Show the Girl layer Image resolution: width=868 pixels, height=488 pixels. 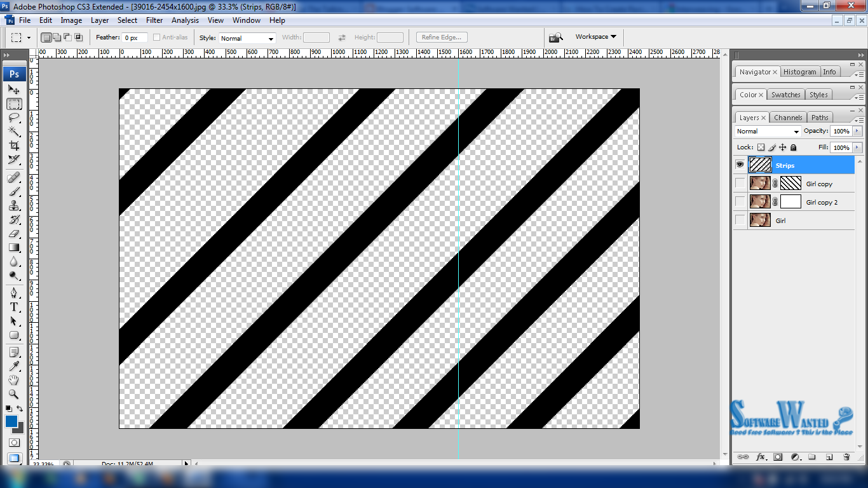coord(739,220)
